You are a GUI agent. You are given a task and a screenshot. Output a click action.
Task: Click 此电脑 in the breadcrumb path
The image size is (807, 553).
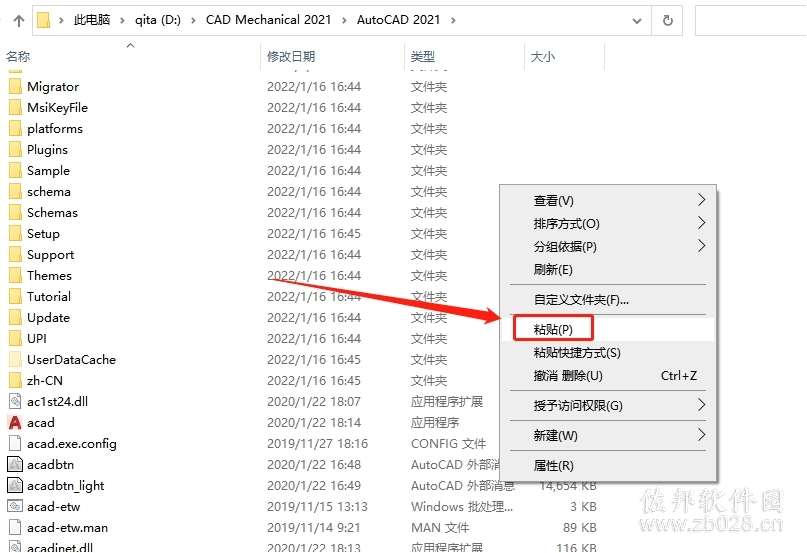92,20
